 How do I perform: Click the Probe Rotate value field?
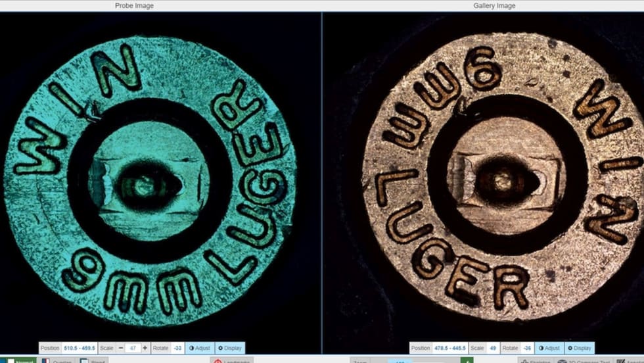click(x=177, y=348)
